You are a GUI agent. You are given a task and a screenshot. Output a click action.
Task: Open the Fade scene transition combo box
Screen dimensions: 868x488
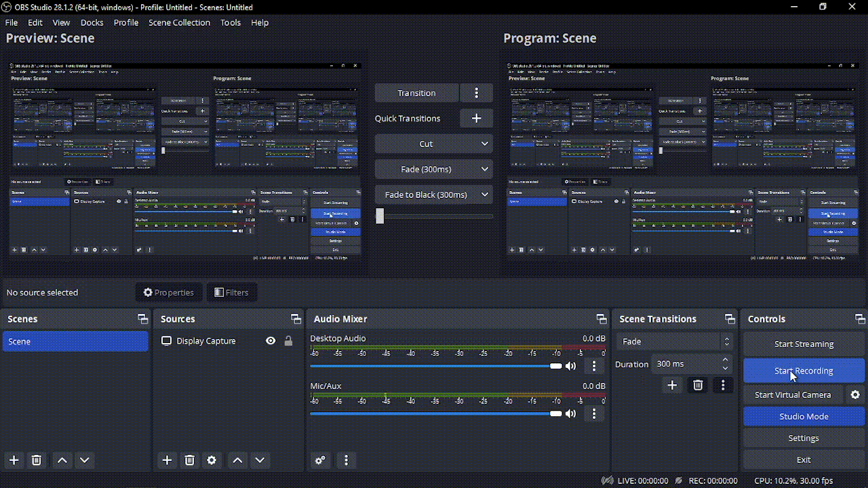tap(675, 342)
